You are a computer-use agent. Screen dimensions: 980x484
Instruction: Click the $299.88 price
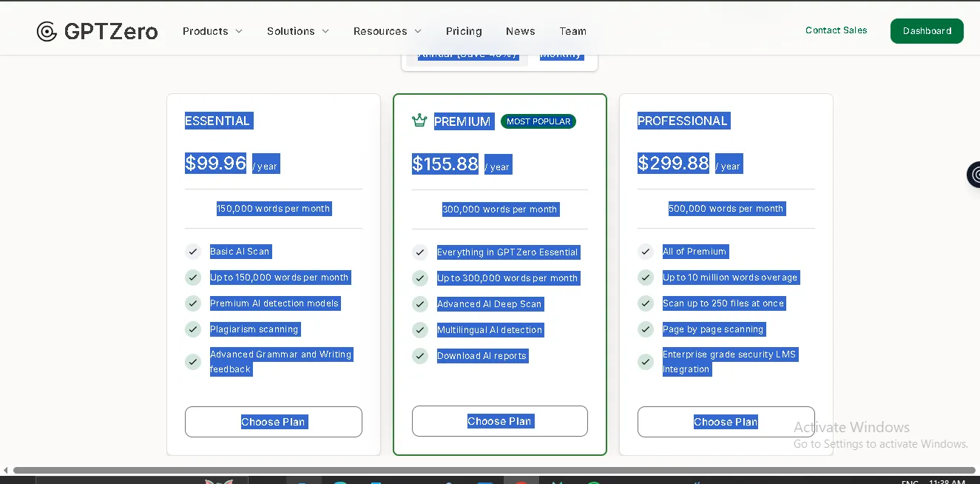[673, 163]
